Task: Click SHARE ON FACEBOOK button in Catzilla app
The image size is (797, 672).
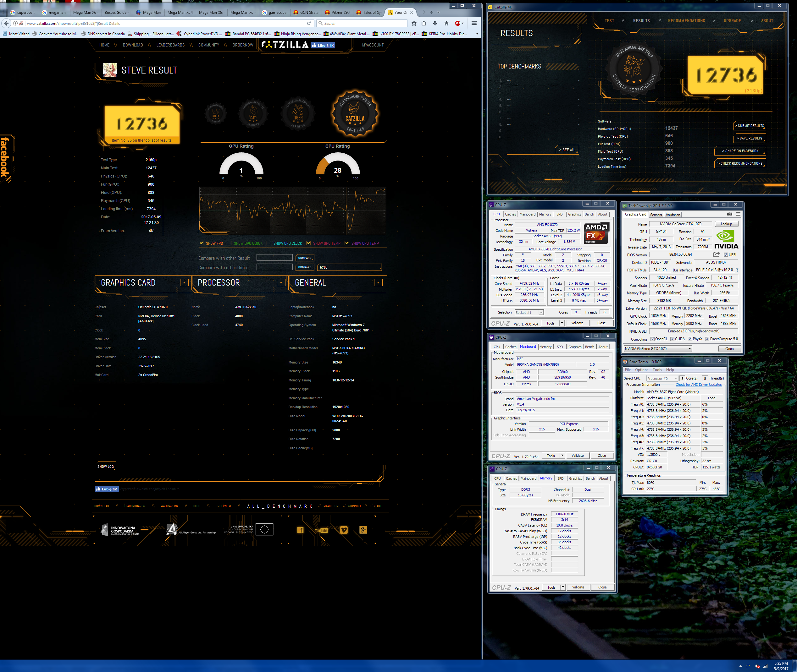Action: pyautogui.click(x=740, y=151)
